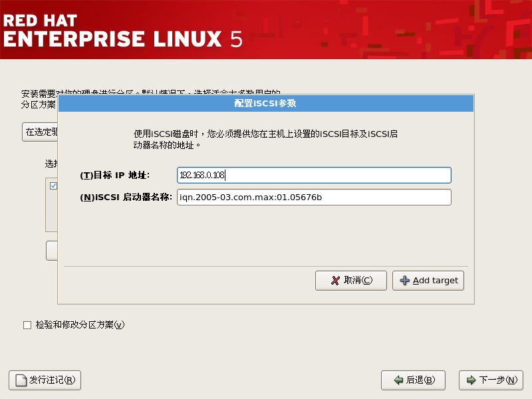Viewport: 532px width, 399px height.
Task: Click the 使用iSCSI磁盘时 description text
Action: coord(265,140)
